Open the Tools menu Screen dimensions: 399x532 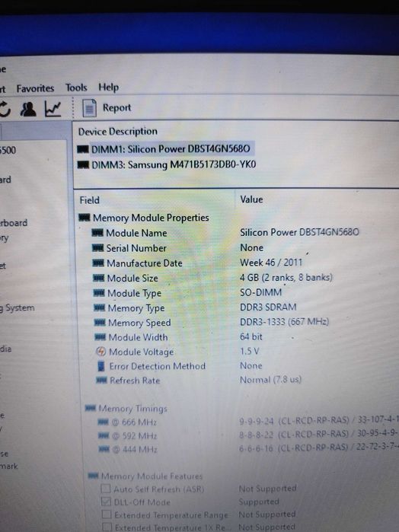76,88
